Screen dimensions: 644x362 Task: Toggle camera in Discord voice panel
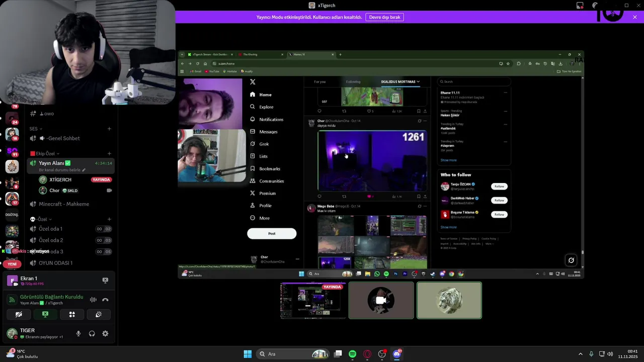19,314
